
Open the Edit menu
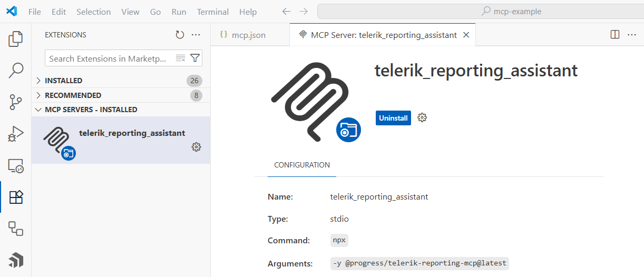pos(59,12)
